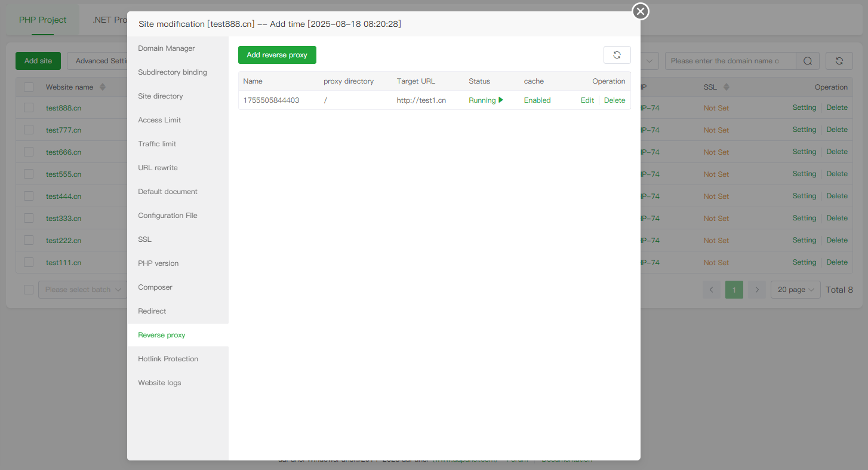Close the site modification dialog
This screenshot has height=470, width=868.
641,11
